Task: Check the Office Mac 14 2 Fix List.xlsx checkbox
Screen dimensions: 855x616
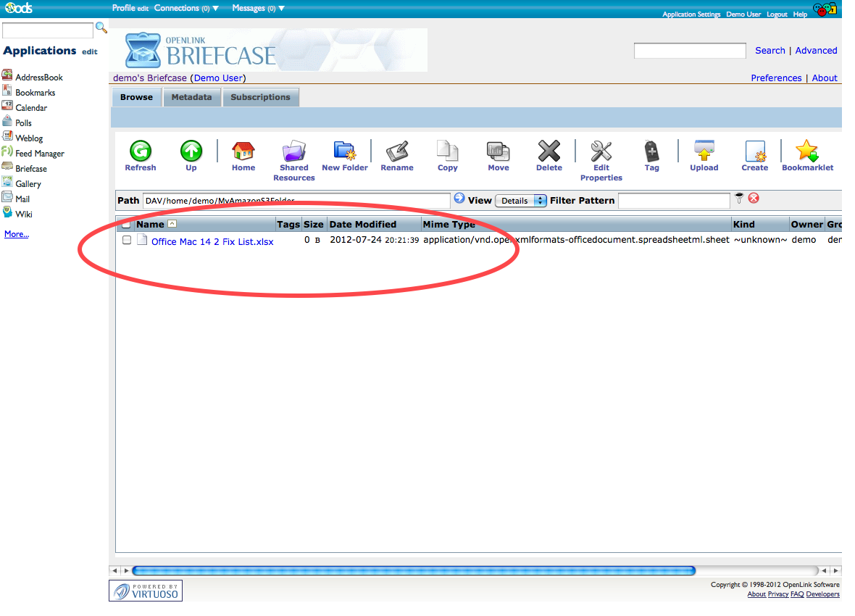Action: click(127, 240)
